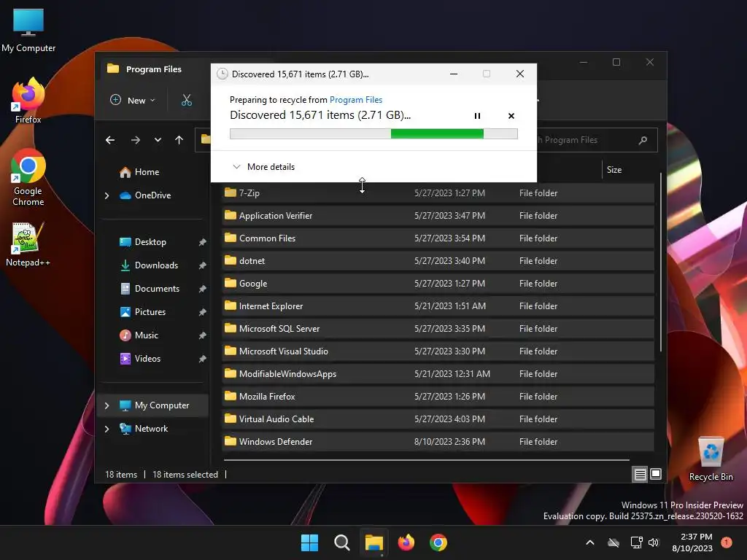This screenshot has height=560, width=747.
Task: Expand More details in progress dialog
Action: [263, 167]
